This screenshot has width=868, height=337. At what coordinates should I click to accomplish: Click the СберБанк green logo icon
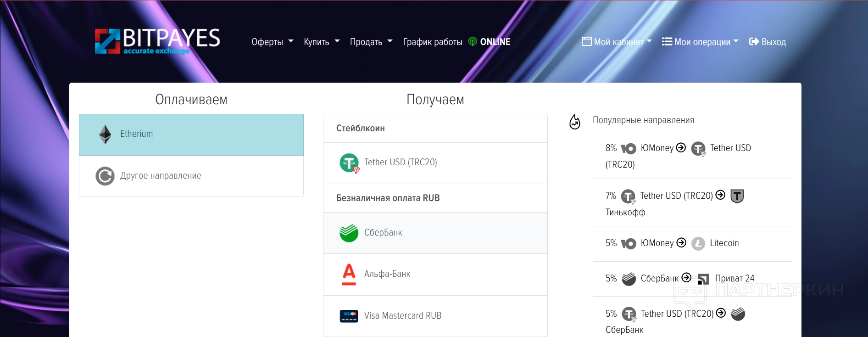pos(349,233)
